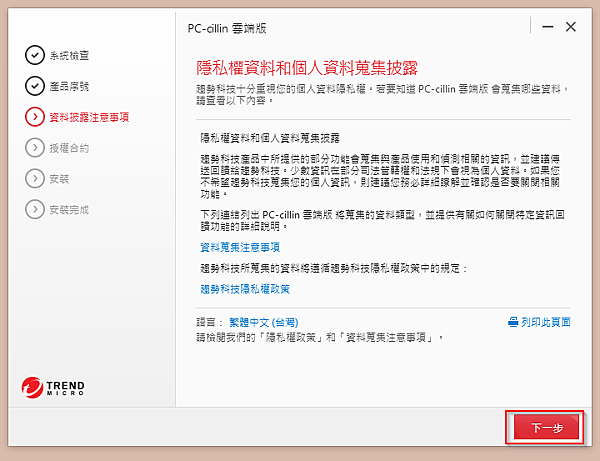
Task: Open the 趨勢科技隱私權政策 link
Action: [x=245, y=288]
